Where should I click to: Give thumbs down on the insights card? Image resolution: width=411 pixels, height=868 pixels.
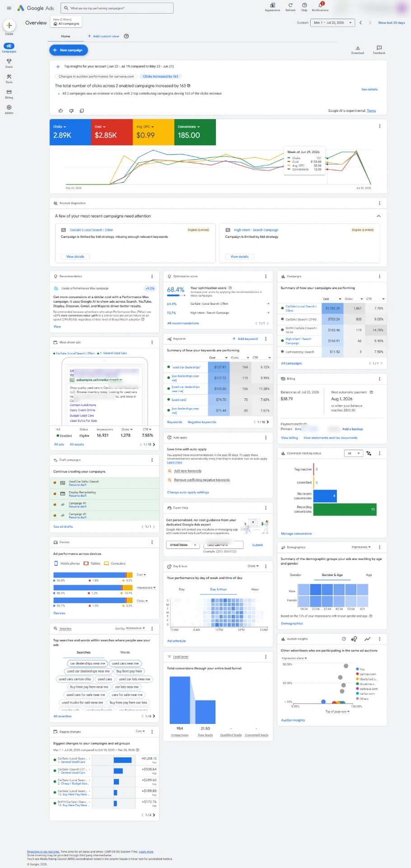tap(71, 111)
